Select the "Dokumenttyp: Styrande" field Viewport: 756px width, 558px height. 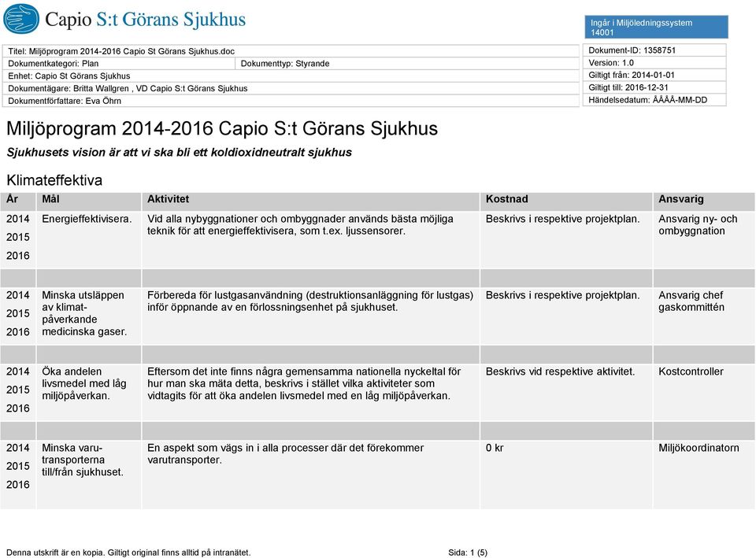[407, 64]
